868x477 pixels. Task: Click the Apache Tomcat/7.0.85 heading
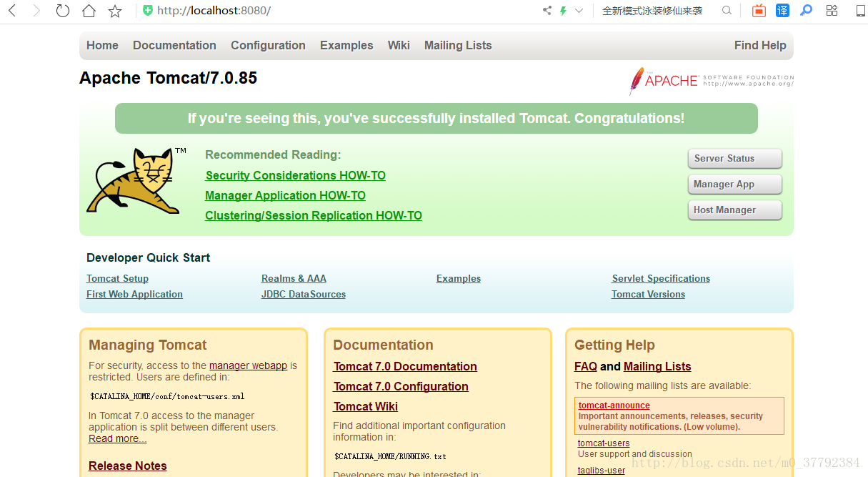168,78
